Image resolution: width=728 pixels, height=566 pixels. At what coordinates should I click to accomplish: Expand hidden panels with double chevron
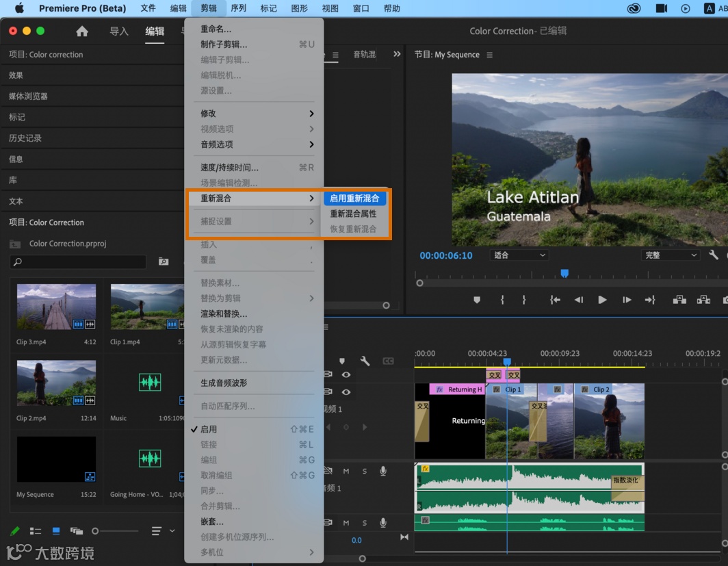coord(397,54)
